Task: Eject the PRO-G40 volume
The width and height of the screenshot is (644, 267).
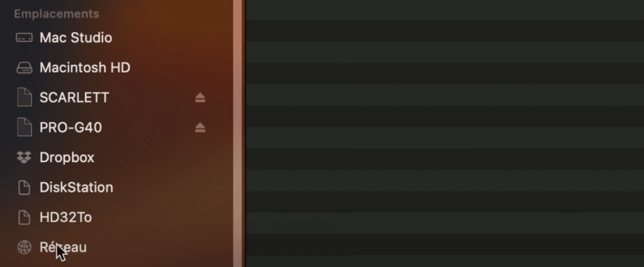Action: [x=200, y=128]
